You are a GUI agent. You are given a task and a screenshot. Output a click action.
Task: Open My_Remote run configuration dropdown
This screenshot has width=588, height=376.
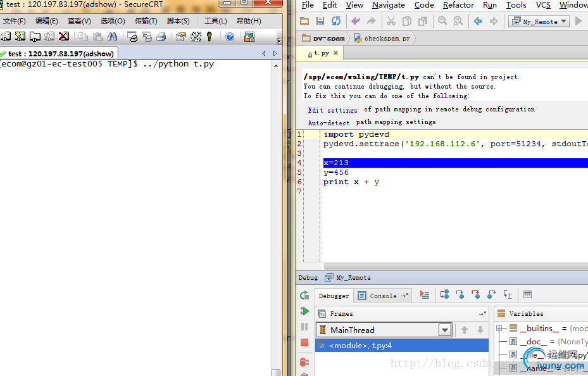click(539, 22)
